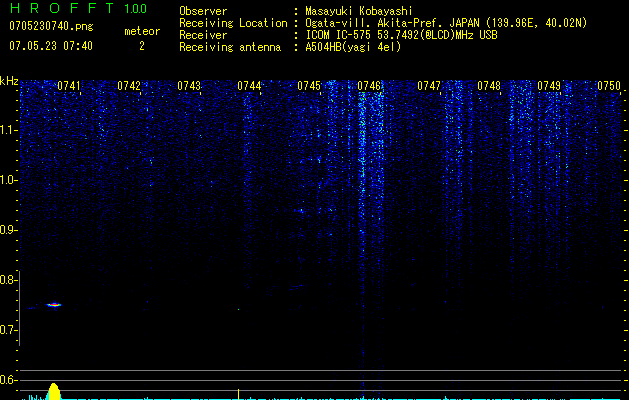Click the meteor count value 2
Screen dimensions: 629x400
(142, 46)
